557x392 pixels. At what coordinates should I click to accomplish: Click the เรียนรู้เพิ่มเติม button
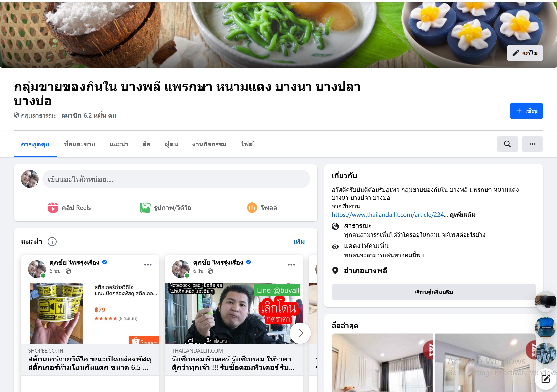434,292
